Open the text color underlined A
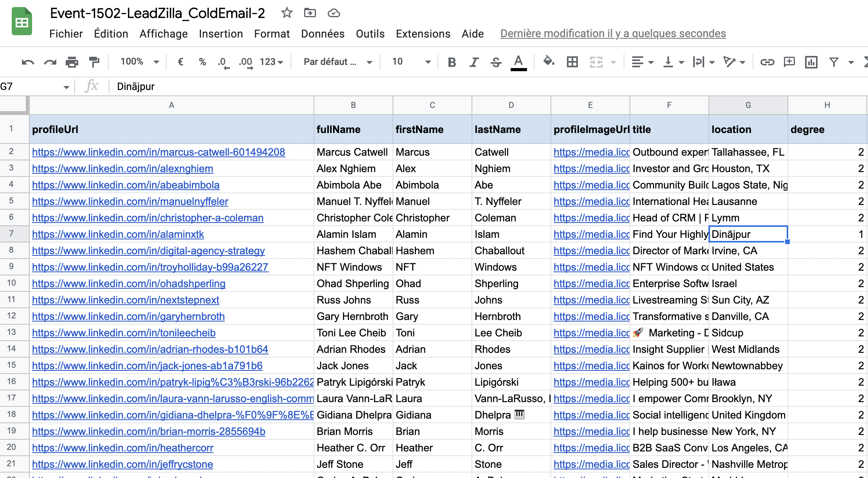 coord(518,62)
